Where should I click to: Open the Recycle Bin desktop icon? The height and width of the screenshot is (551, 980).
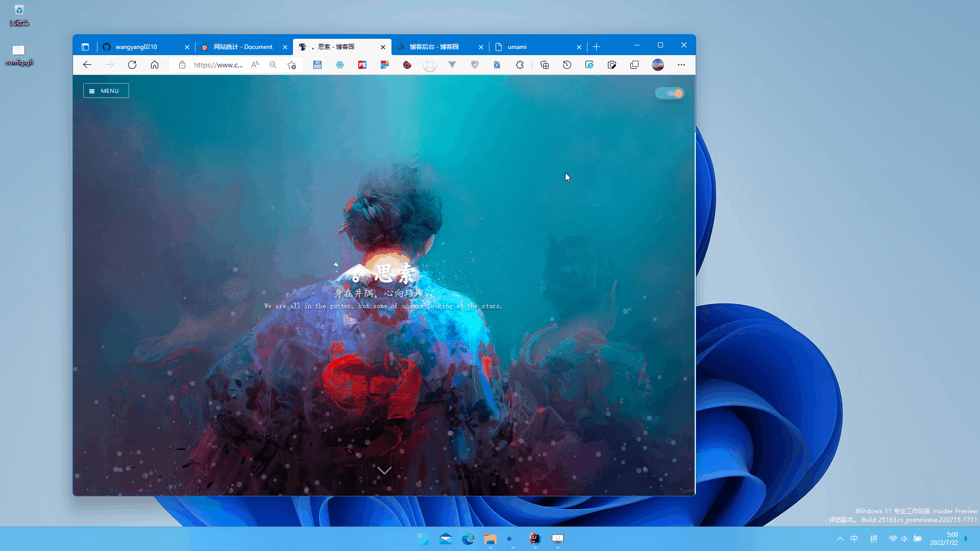point(19,15)
